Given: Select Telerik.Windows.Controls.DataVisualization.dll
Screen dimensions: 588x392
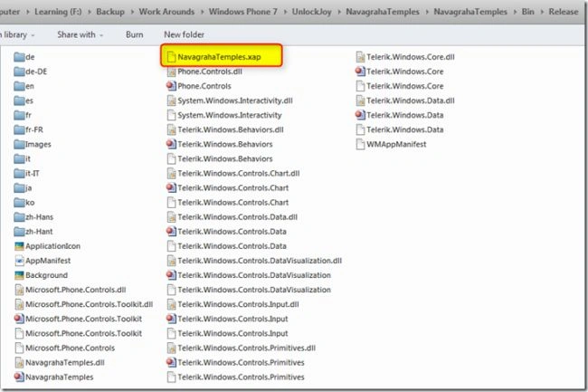Looking at the screenshot, I should (254, 261).
